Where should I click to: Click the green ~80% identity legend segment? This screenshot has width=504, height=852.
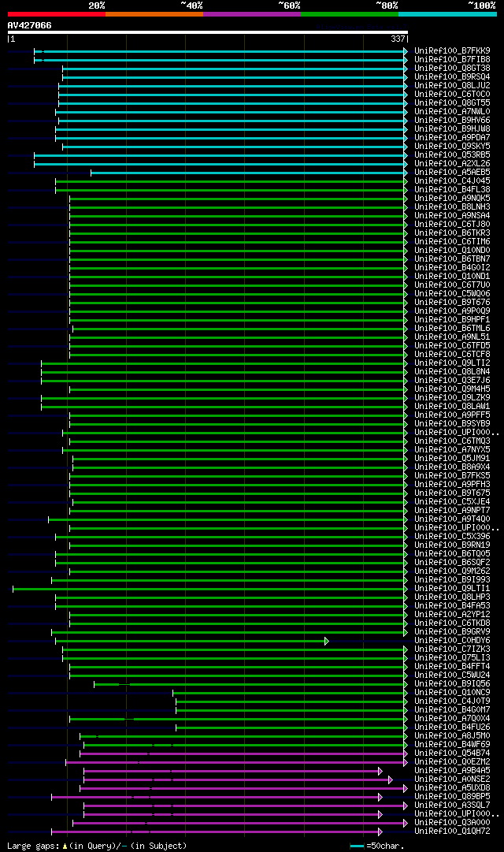[x=350, y=14]
